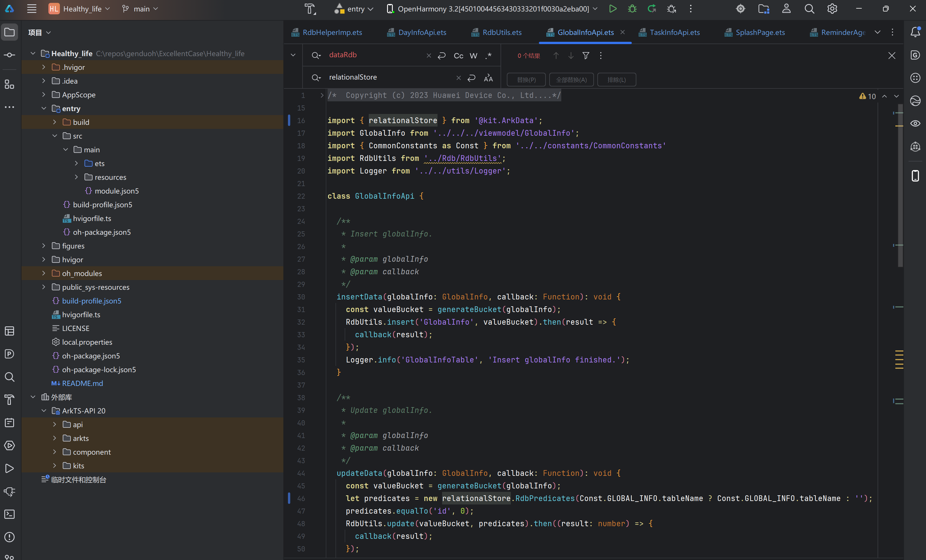Open the device manager phone icon
This screenshot has height=560, width=926.
click(915, 176)
